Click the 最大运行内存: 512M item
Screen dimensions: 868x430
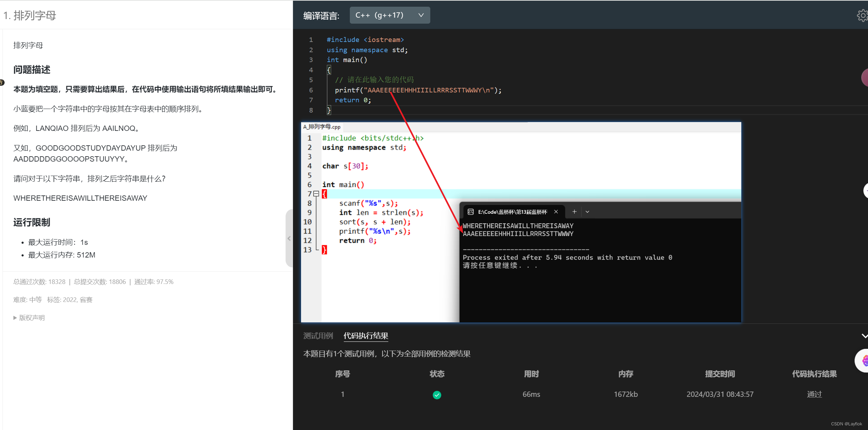click(x=62, y=255)
